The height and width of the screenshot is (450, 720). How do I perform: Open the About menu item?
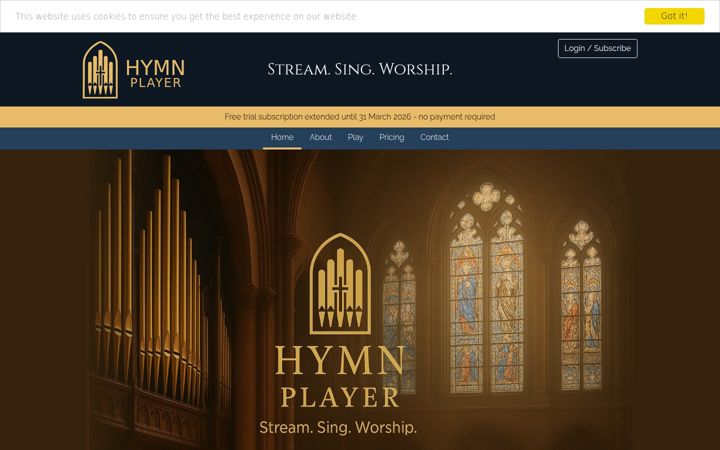point(320,137)
